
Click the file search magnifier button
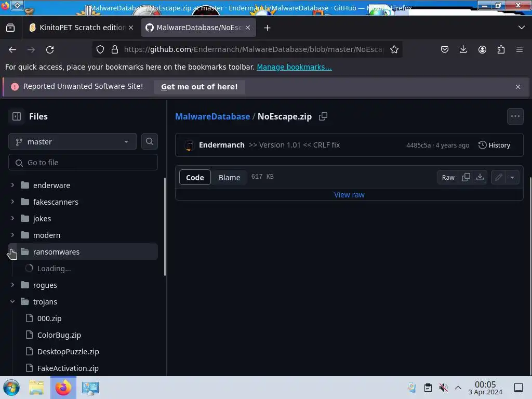[x=150, y=141]
